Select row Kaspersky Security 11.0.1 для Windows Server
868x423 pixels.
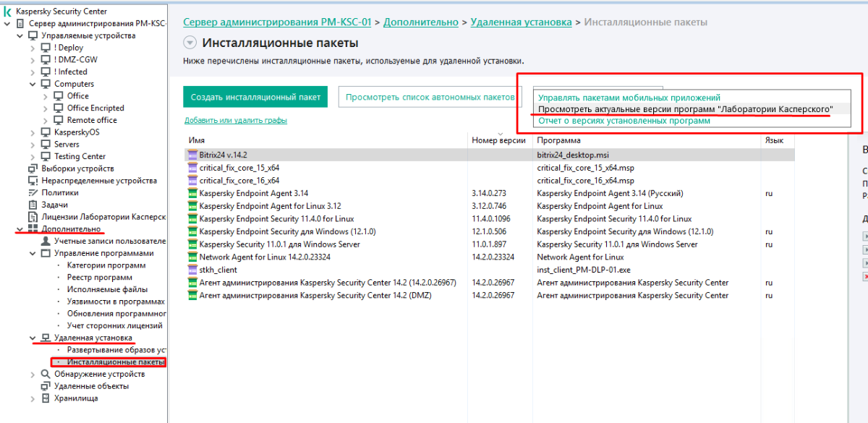[x=490, y=244]
